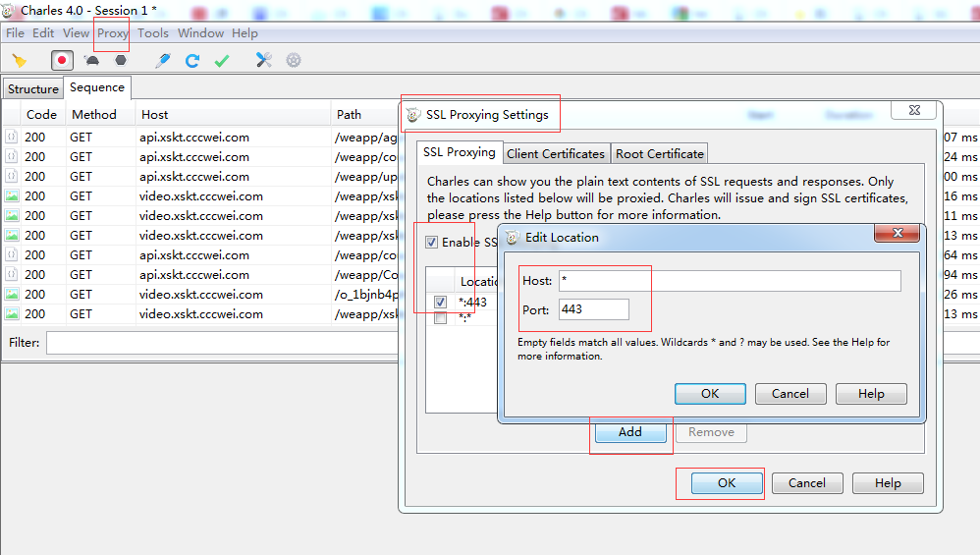This screenshot has height=555, width=980.
Task: Click image icon of /o_1bjnb4p row
Action: pyautogui.click(x=12, y=295)
